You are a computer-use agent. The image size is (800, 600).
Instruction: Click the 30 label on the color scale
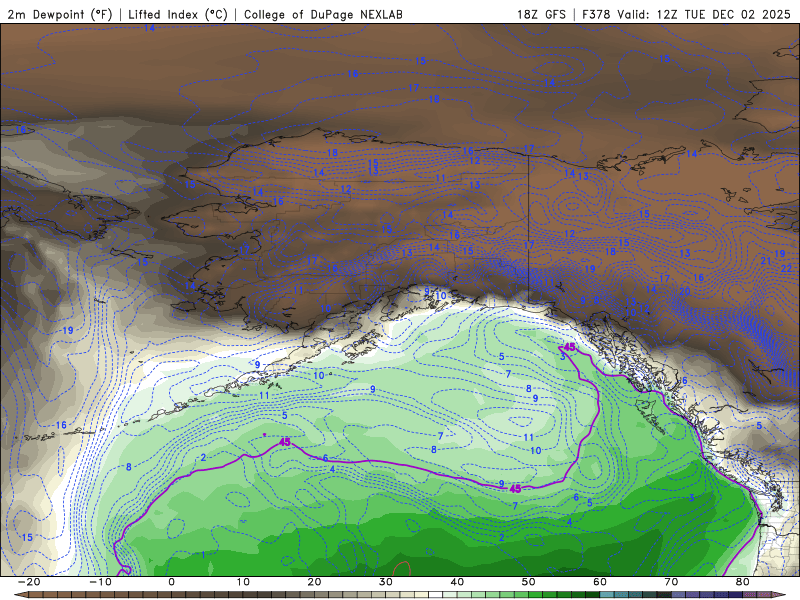pyautogui.click(x=386, y=582)
